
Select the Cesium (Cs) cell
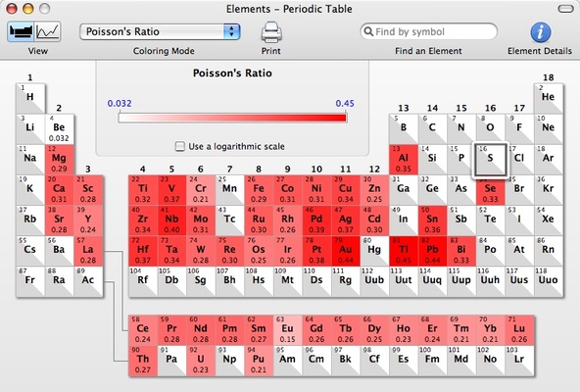click(30, 251)
